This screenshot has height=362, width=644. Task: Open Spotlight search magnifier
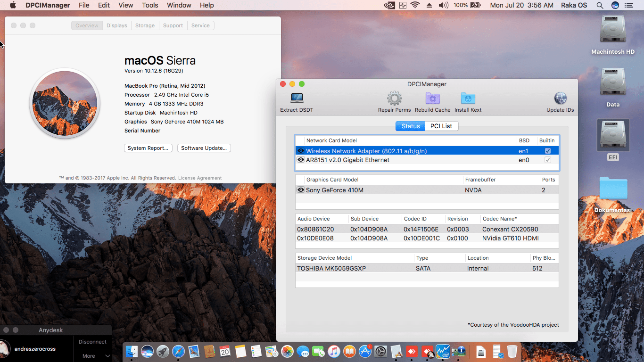600,5
